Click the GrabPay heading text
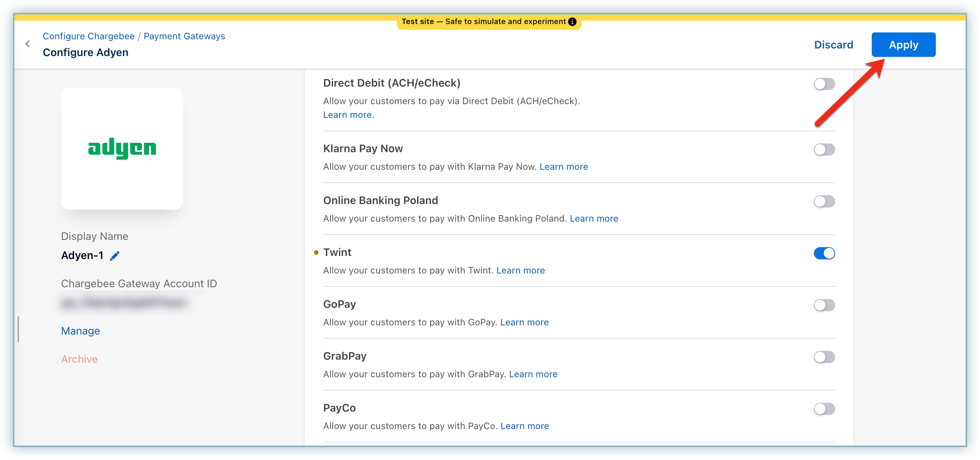 (345, 356)
